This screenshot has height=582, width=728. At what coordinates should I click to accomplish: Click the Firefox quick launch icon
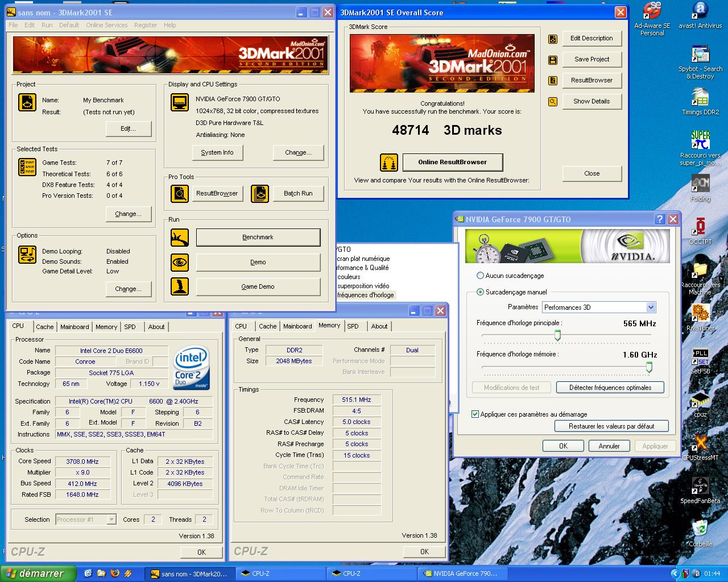(x=115, y=573)
